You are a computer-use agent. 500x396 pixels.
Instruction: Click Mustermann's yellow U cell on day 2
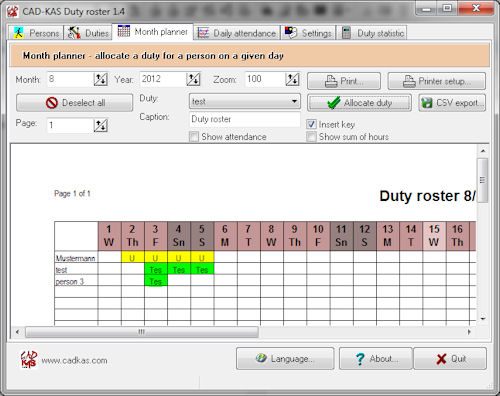click(133, 257)
